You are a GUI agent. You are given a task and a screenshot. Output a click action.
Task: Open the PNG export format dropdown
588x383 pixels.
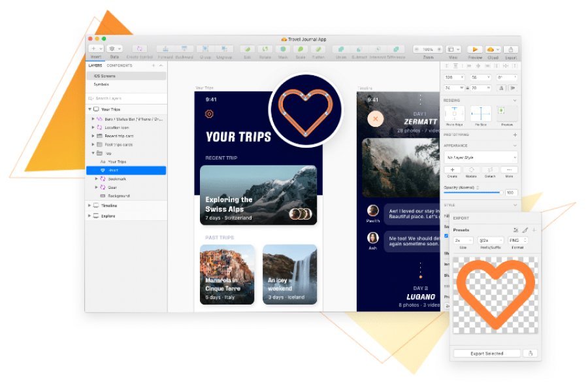tap(517, 240)
